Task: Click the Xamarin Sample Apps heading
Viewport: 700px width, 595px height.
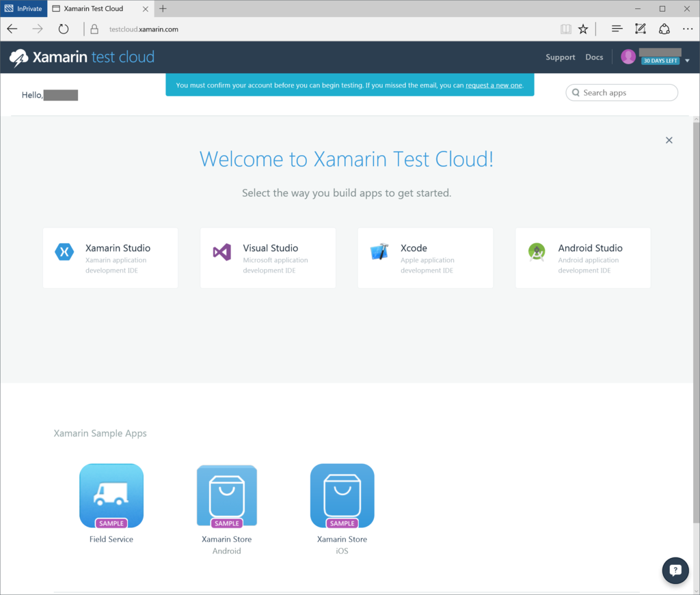Action: point(100,433)
